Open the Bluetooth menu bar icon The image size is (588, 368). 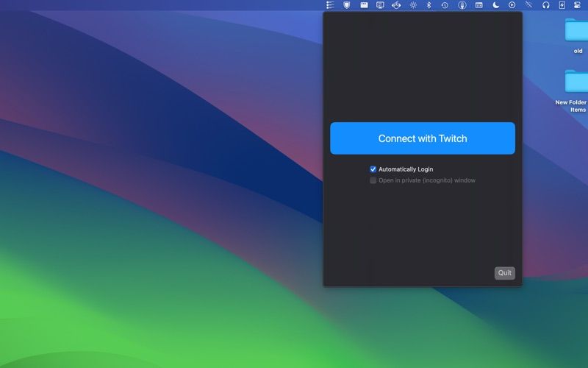click(429, 5)
